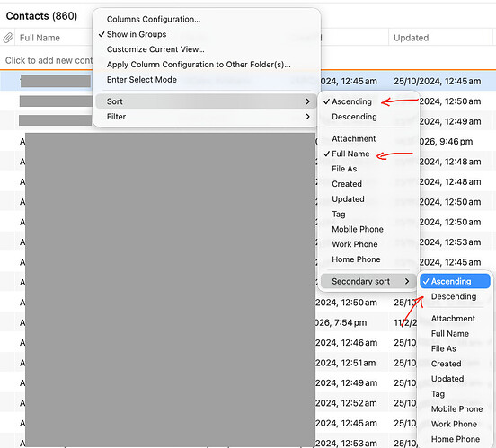Image resolution: width=496 pixels, height=448 pixels.
Task: Apply Column Configuration to Other Folders
Action: (199, 65)
